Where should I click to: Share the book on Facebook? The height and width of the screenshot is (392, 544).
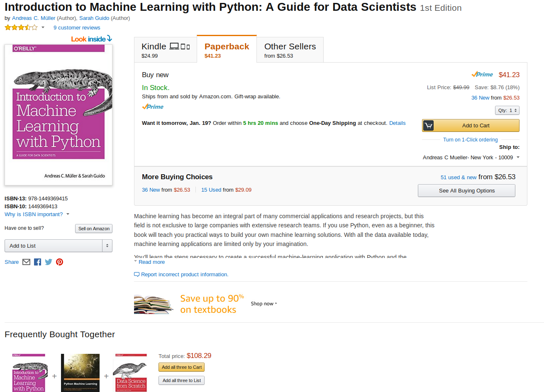coord(37,262)
